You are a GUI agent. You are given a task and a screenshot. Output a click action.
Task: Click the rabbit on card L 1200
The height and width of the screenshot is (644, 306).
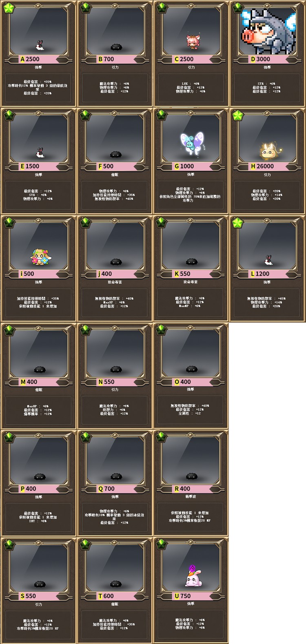pyautogui.click(x=268, y=260)
